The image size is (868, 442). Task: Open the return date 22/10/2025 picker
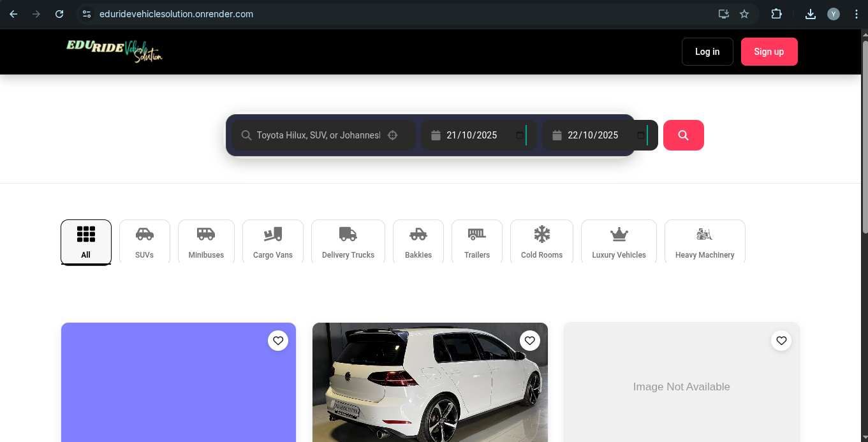coord(592,135)
